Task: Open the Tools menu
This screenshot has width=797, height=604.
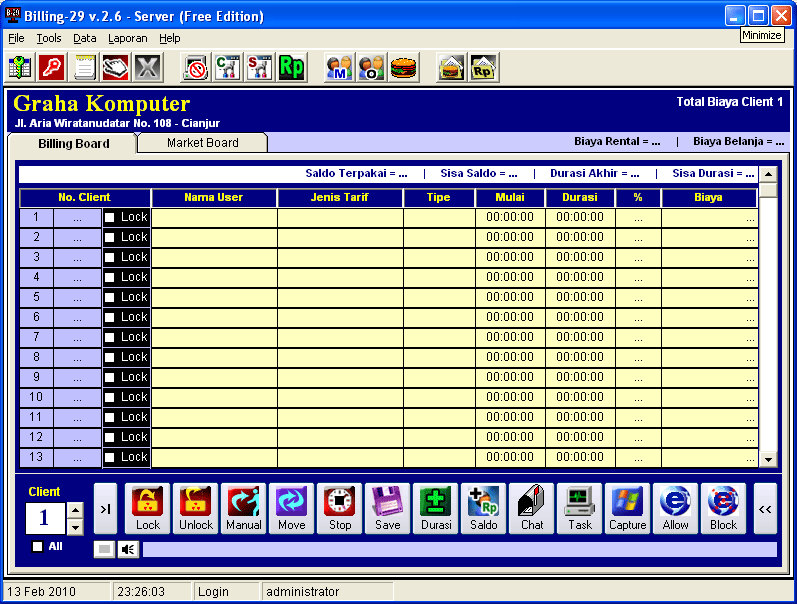Action: click(49, 38)
